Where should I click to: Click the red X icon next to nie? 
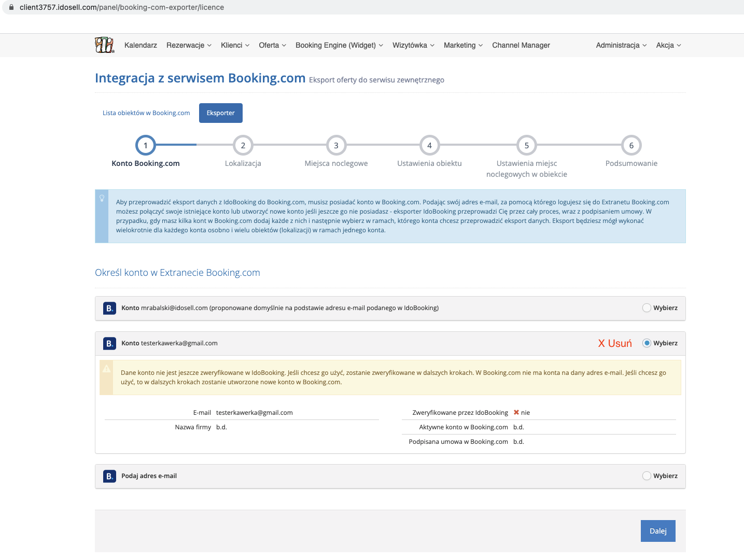tap(516, 412)
